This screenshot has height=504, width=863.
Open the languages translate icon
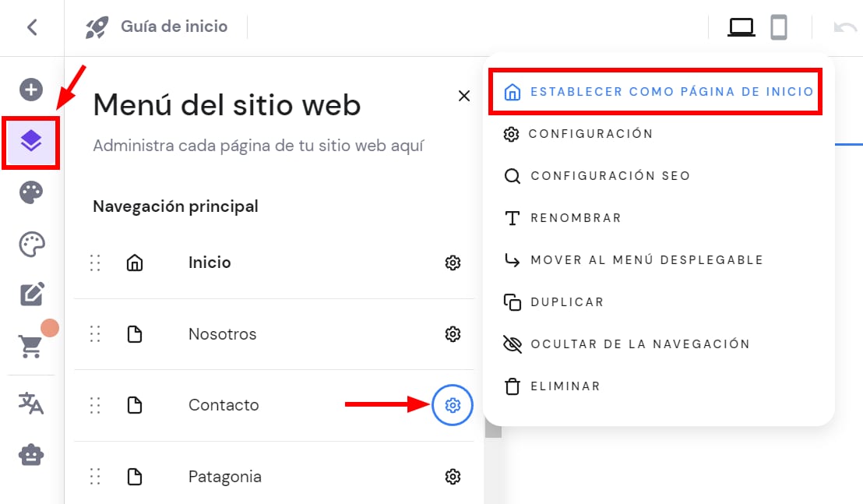[x=31, y=403]
